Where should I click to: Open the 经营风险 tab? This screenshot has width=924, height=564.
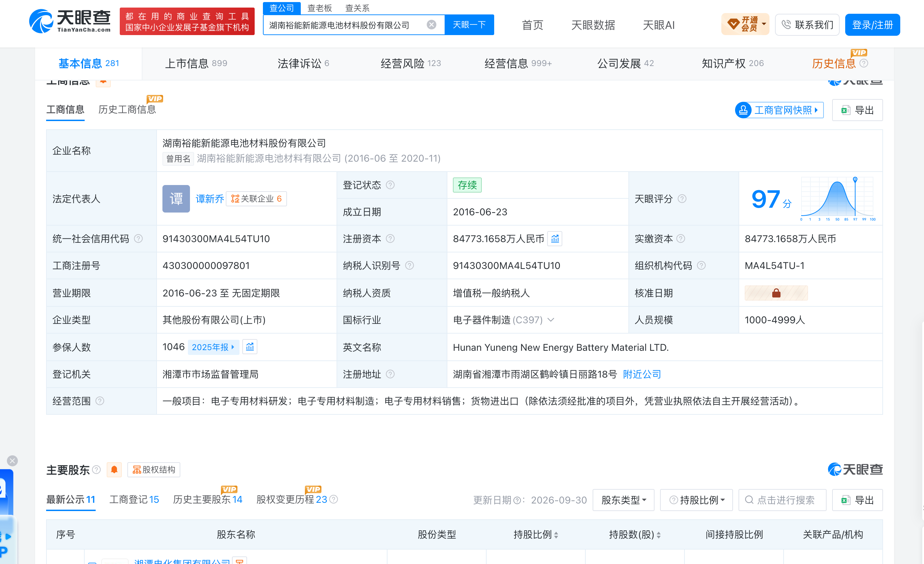[411, 63]
